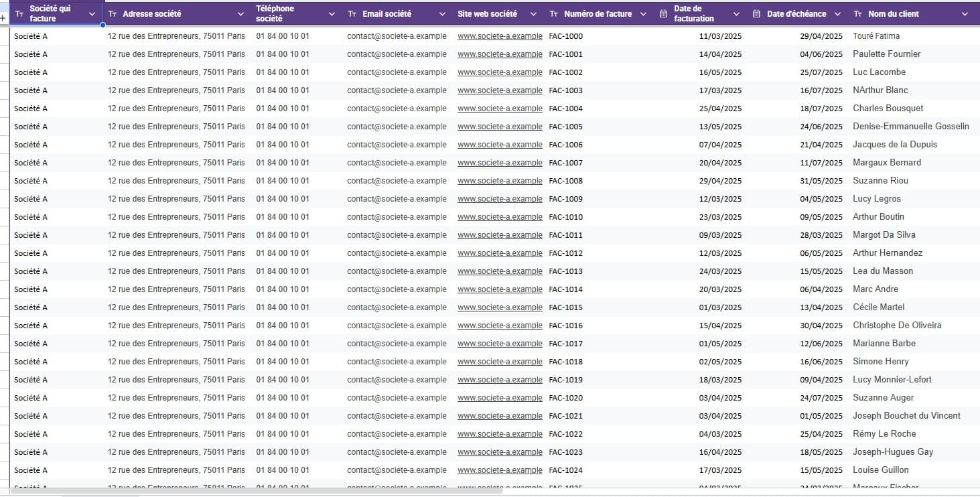Viewport: 980px width, 497px height.
Task: Follow the www.societe-a.example link for FAC-1007
Action: tap(500, 163)
